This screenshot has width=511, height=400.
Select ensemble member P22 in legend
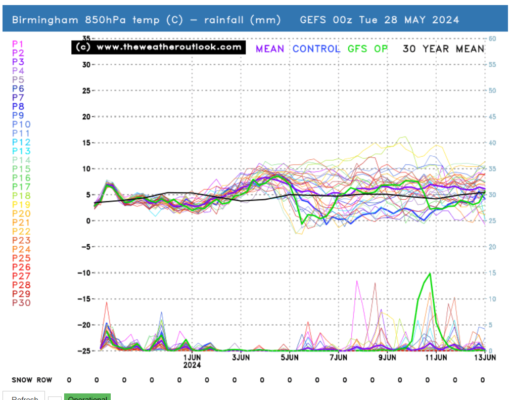click(x=21, y=231)
